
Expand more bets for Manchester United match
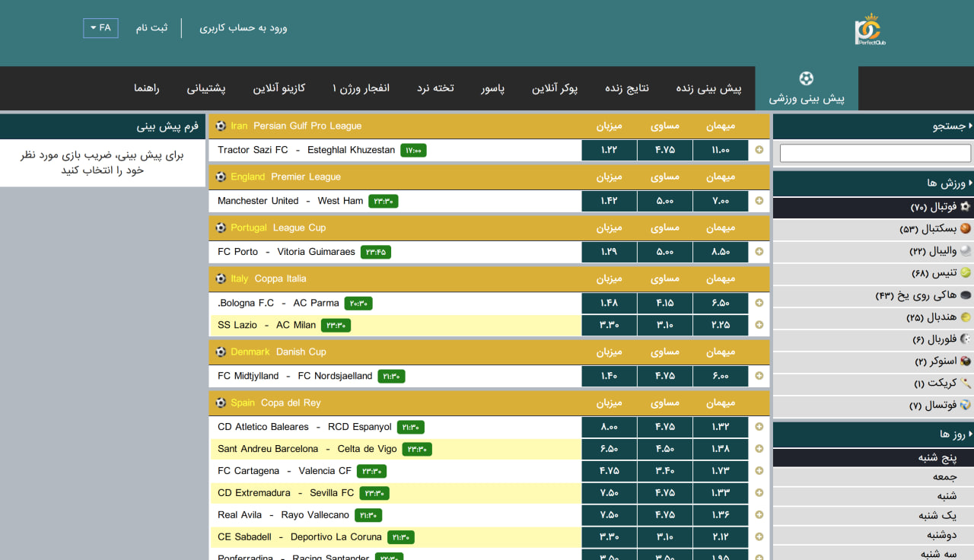coord(759,201)
